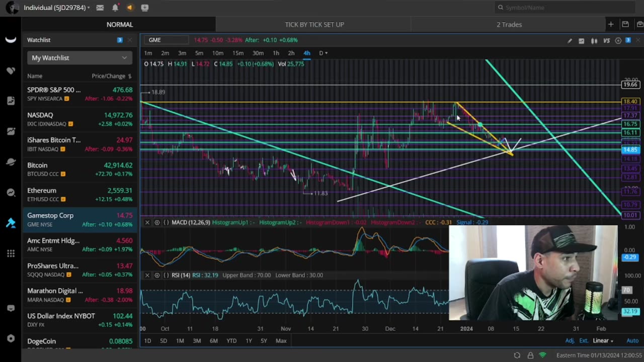
Task: Toggle Adj. price adjustment option
Action: 570,341
